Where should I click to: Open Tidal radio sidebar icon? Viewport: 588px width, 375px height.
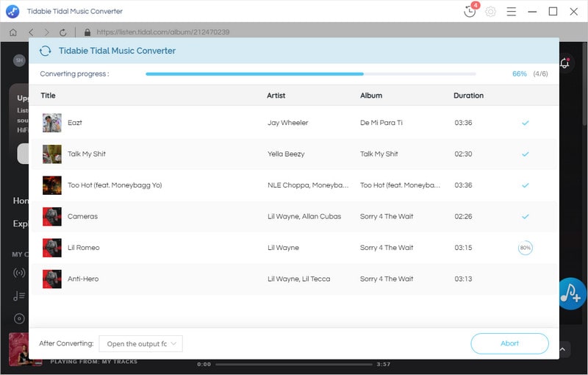tap(19, 273)
